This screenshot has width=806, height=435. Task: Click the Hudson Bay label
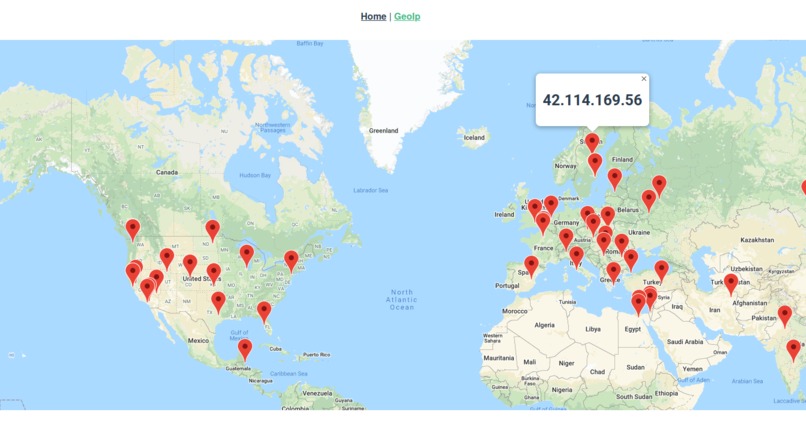click(x=255, y=175)
